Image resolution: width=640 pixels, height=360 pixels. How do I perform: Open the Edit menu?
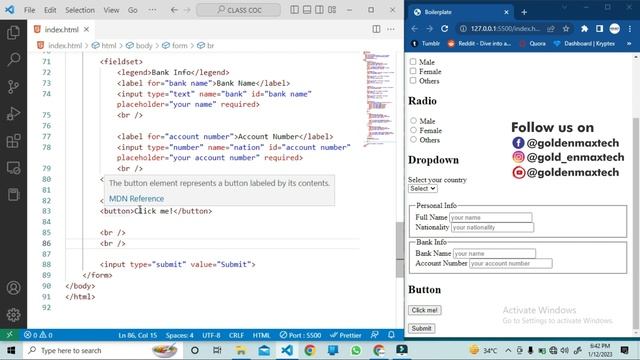pyautogui.click(x=50, y=10)
